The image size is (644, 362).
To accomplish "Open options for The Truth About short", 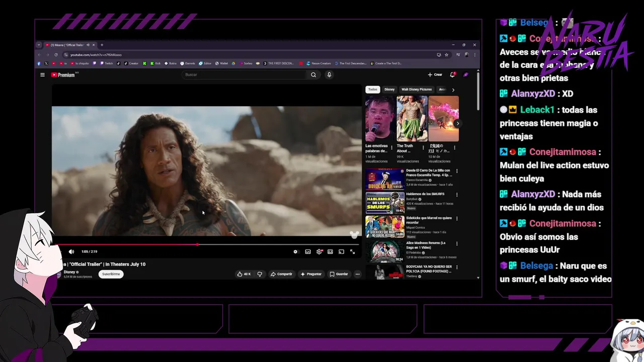I will click(x=423, y=148).
